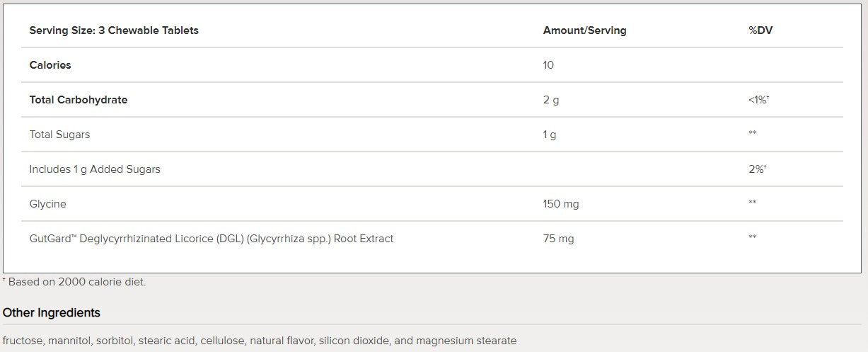Click the Calories value of 10
This screenshot has width=868, height=352.
[548, 65]
